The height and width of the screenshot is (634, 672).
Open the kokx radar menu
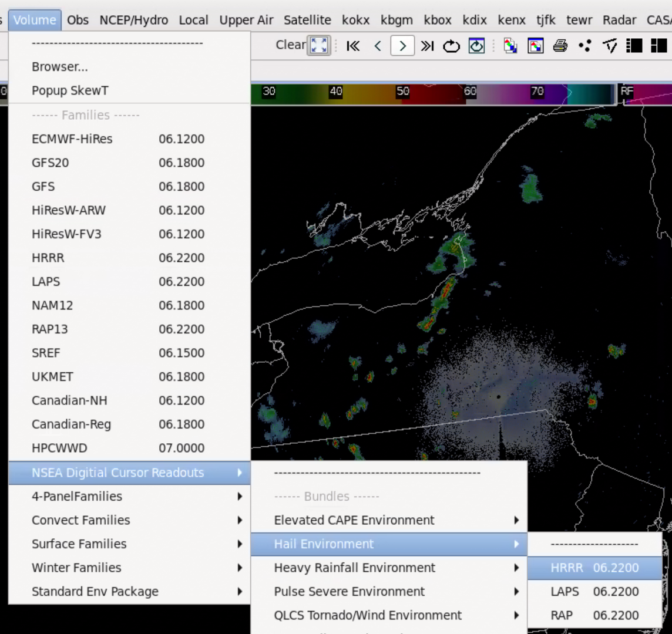(x=356, y=20)
